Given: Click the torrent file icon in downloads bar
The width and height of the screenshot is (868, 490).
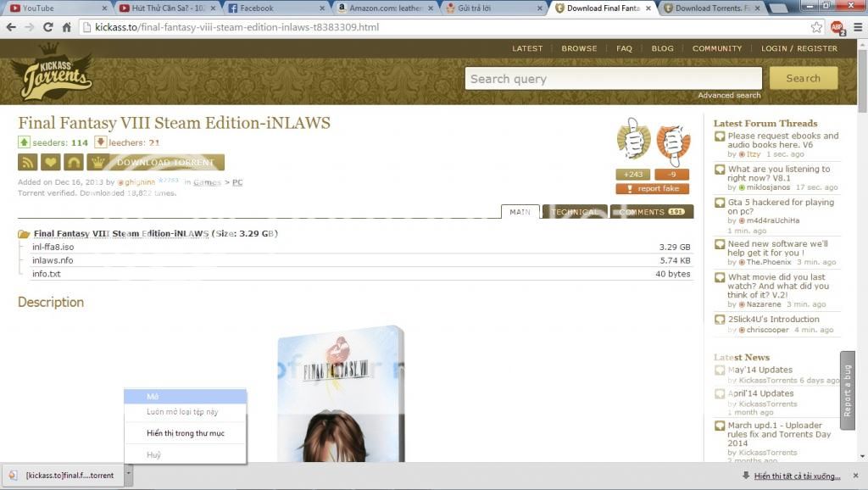Looking at the screenshot, I should [x=14, y=475].
